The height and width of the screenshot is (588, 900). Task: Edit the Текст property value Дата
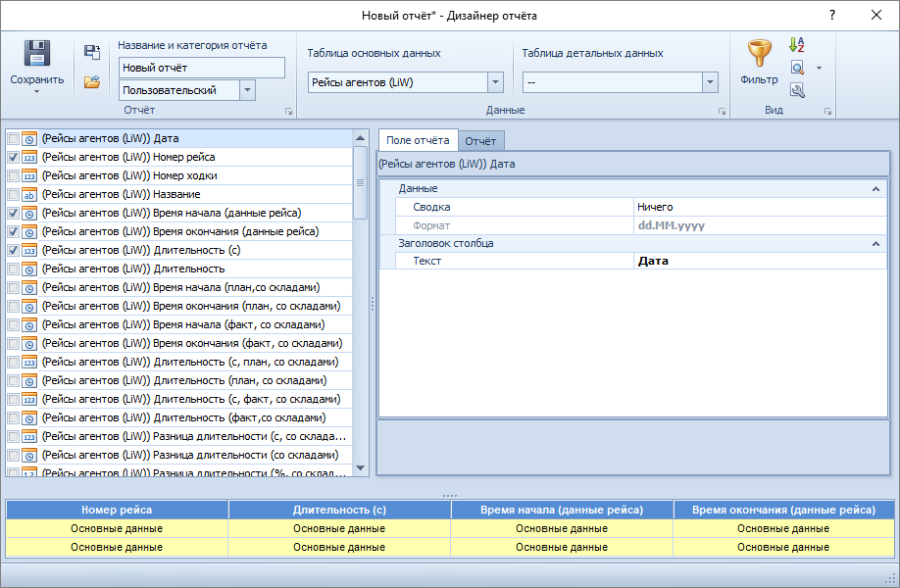point(760,261)
